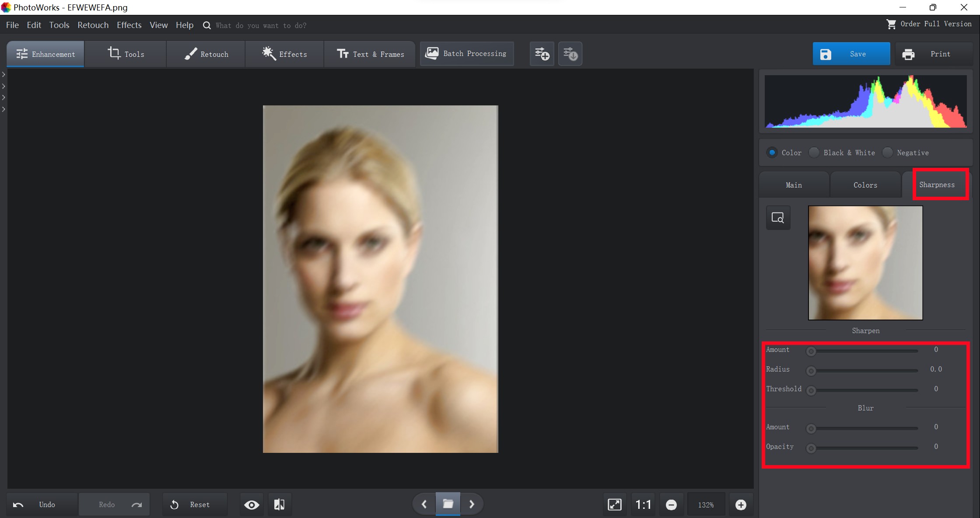Screen dimensions: 980x518
Task: Click the Sharpen Amount slider handle
Action: (811, 351)
